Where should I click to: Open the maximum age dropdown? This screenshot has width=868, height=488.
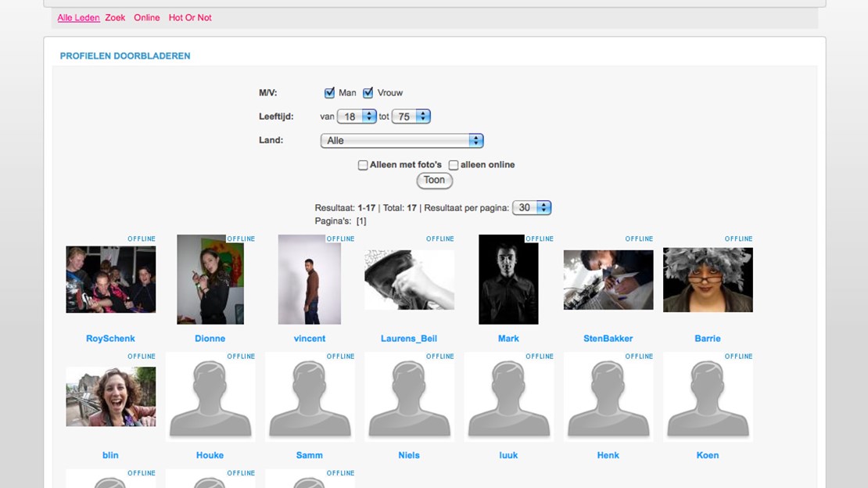pos(411,117)
